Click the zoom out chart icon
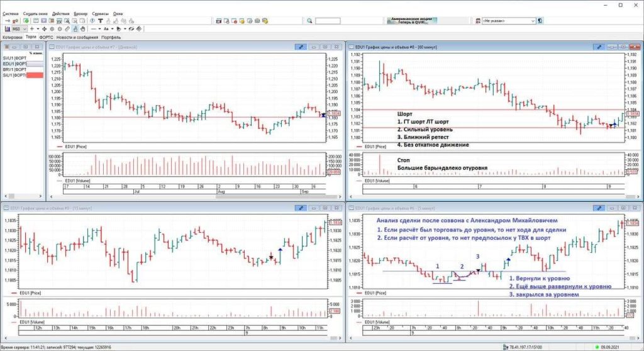Screen dimensions: 644x351 point(60,29)
